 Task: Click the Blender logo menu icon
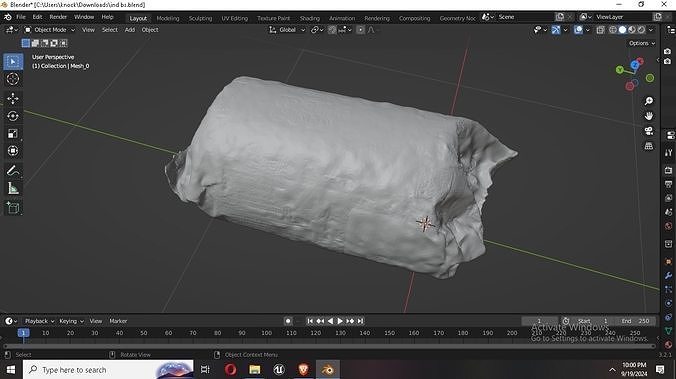click(7, 17)
